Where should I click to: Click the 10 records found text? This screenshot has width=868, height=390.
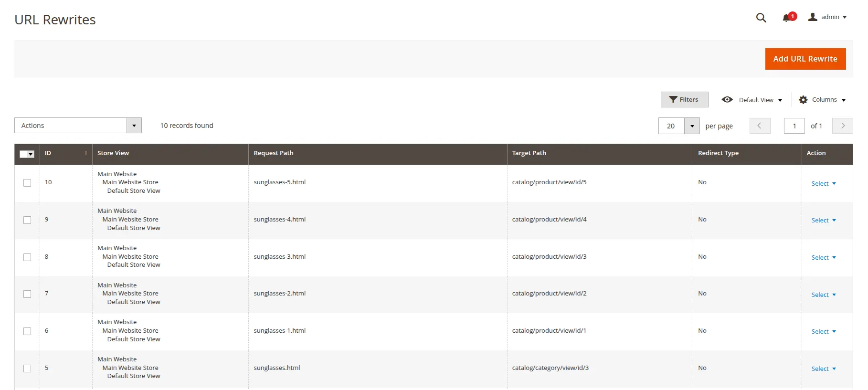pos(187,126)
